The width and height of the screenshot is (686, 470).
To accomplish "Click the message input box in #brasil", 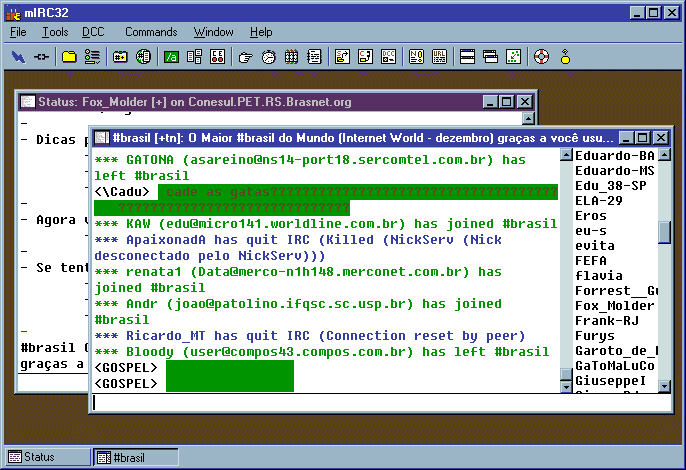I will pos(382,403).
